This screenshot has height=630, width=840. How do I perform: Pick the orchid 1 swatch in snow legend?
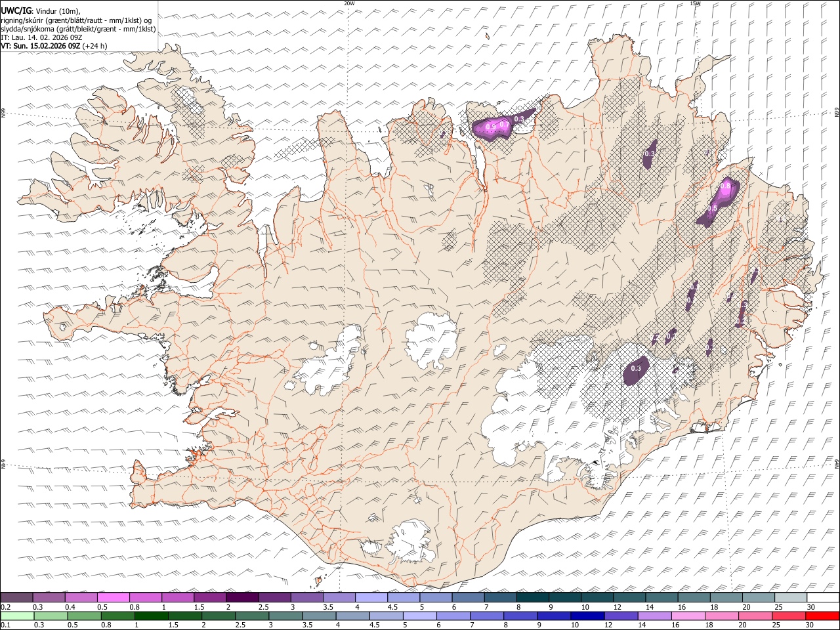pyautogui.click(x=178, y=598)
